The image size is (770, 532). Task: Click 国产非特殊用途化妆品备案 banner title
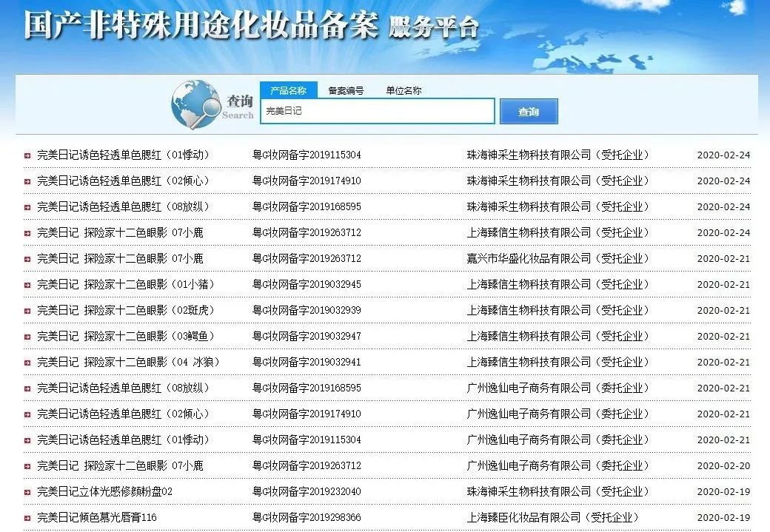[x=201, y=24]
